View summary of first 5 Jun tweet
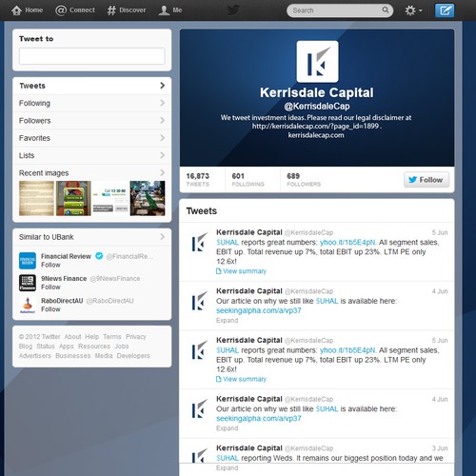This screenshot has width=476, height=476. (241, 271)
